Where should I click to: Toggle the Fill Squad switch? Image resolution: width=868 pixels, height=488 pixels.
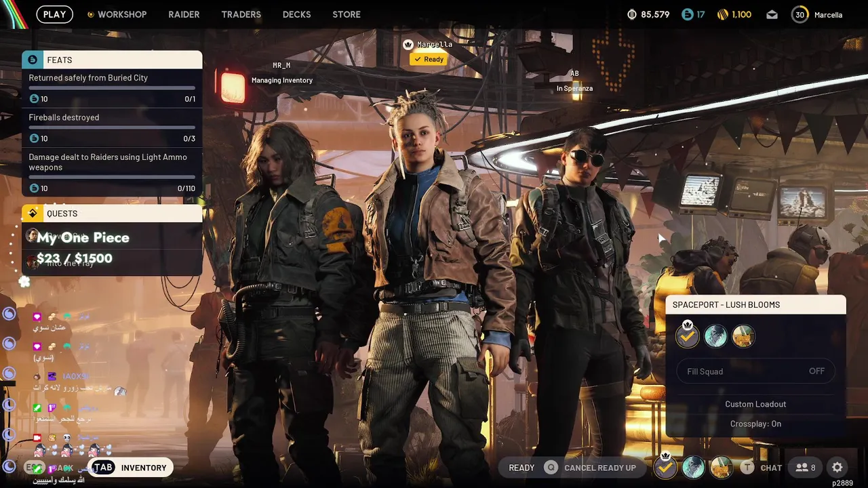(x=755, y=371)
